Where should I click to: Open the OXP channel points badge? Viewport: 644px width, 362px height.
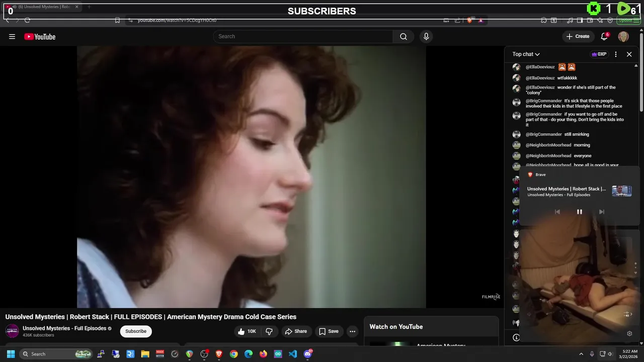(599, 54)
